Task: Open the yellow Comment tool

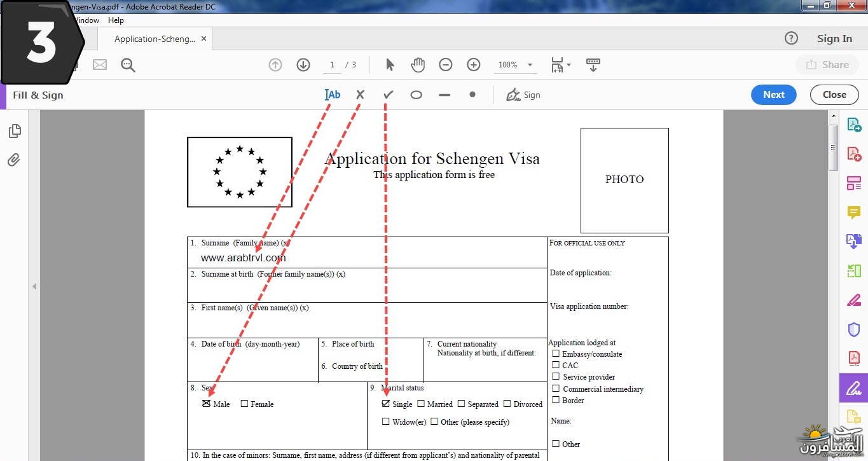Action: (x=853, y=212)
